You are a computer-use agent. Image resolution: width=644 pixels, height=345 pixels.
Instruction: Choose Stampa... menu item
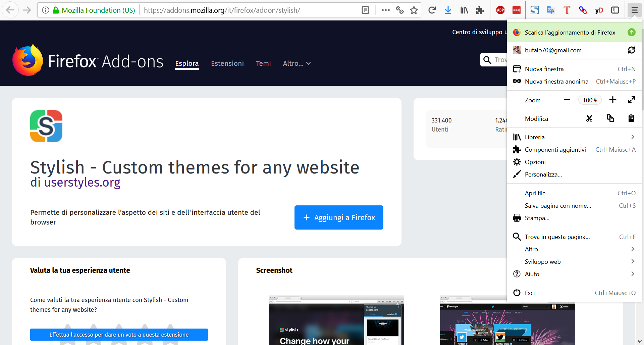pos(574,218)
